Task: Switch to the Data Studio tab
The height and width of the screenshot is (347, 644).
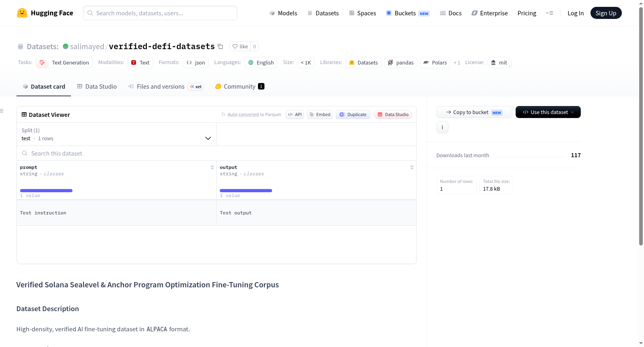Action: [x=97, y=86]
